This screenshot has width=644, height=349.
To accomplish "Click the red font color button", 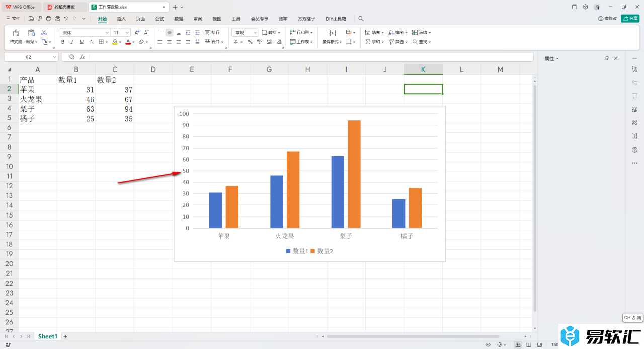I will [x=128, y=42].
